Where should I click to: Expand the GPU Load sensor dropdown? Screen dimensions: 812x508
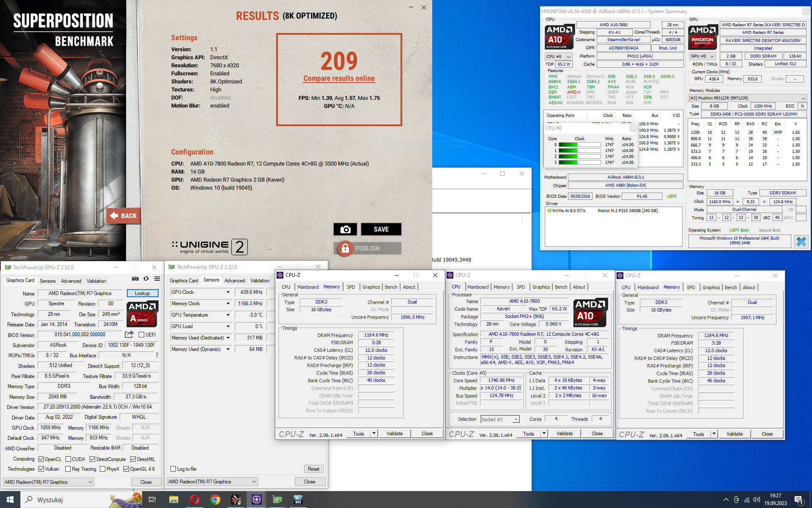[228, 326]
